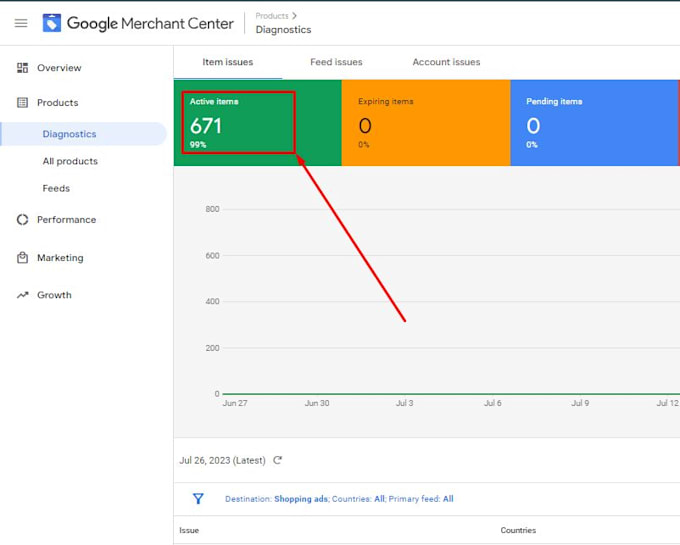
Task: Open the Account issues tab
Action: (x=446, y=62)
